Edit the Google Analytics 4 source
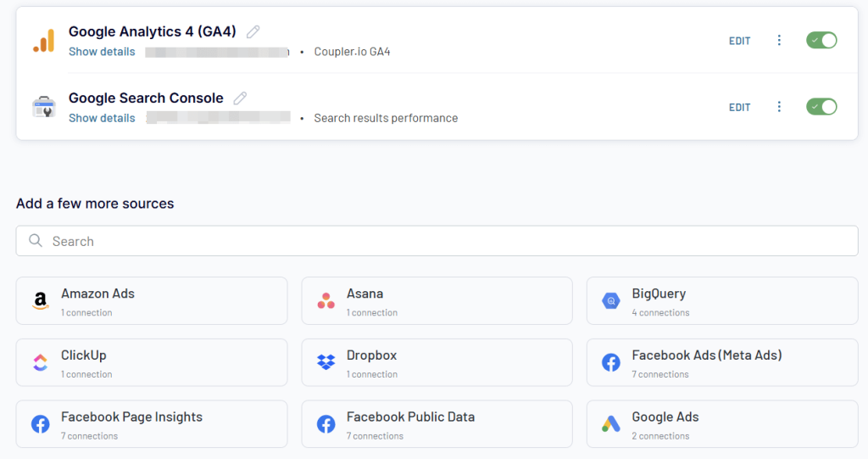 (739, 41)
